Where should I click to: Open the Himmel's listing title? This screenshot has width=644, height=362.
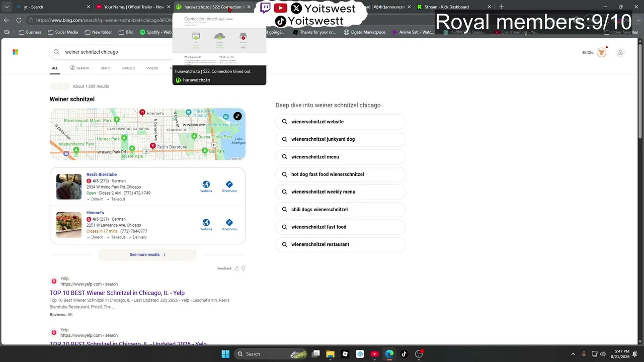point(95,213)
